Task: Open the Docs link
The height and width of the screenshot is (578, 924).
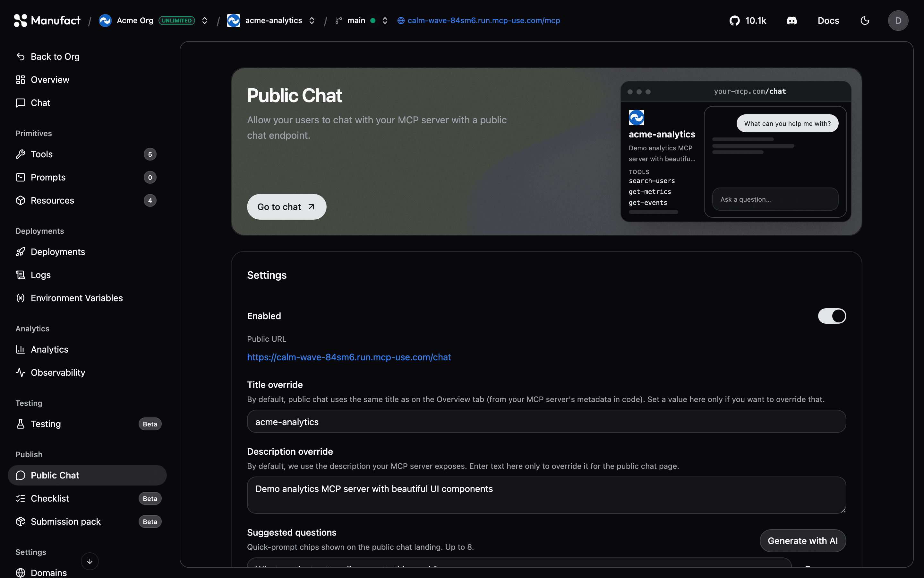Action: (828, 21)
